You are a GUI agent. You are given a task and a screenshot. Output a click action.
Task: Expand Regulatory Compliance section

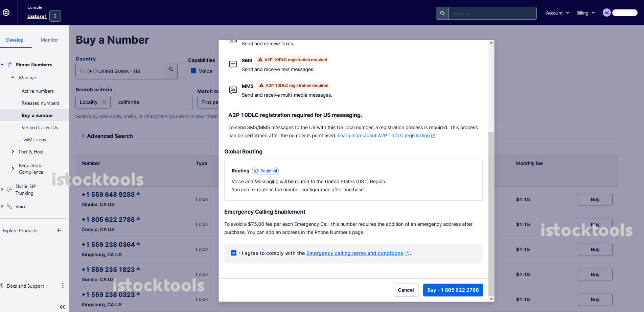13,168
